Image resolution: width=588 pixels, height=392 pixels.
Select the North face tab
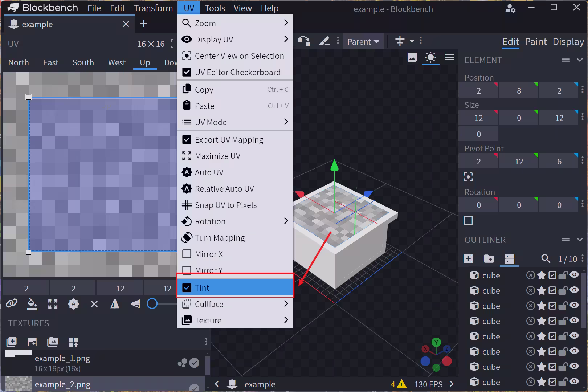point(19,62)
